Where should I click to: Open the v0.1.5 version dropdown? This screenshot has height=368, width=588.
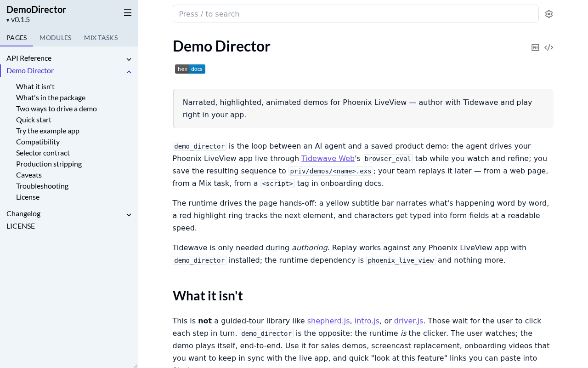click(18, 20)
